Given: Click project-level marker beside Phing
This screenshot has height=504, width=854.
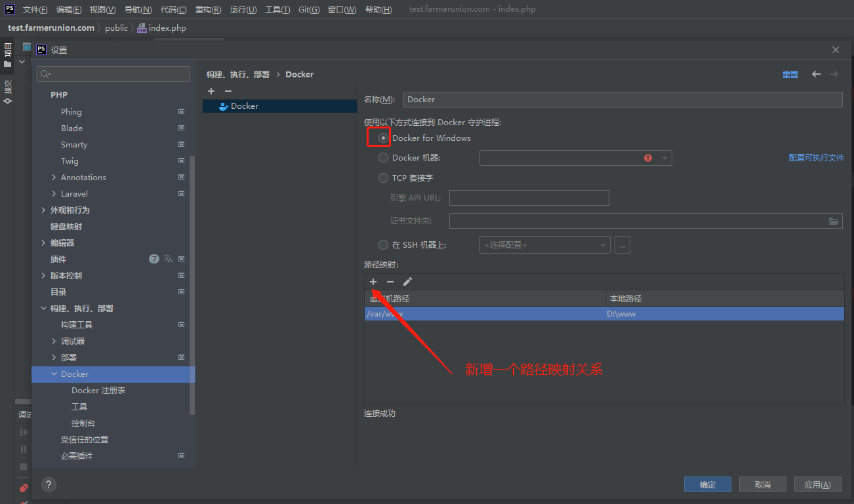Looking at the screenshot, I should [x=182, y=112].
